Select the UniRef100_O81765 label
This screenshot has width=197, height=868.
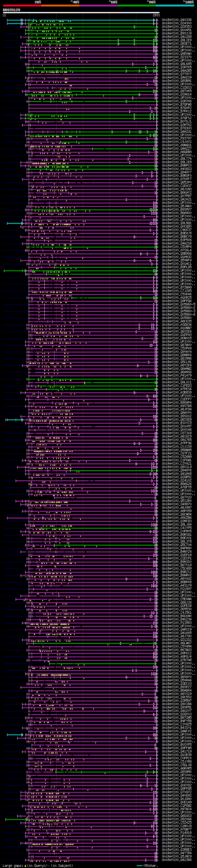point(177,440)
